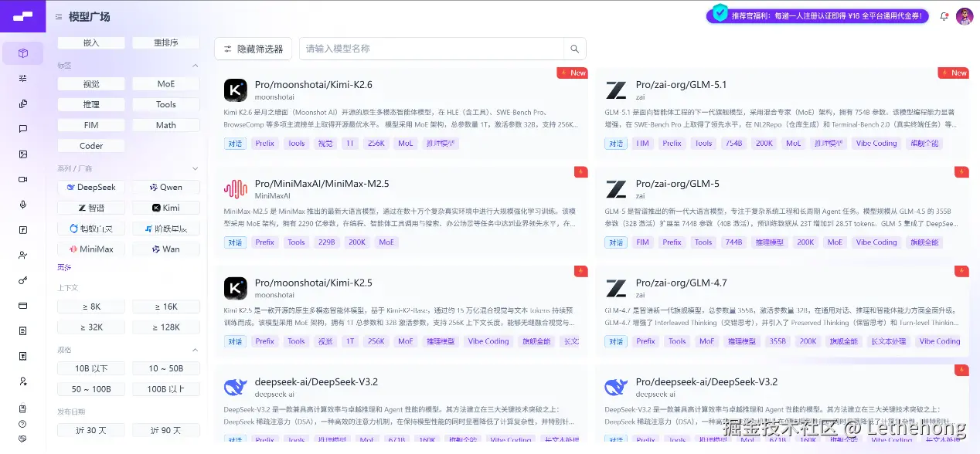Open the help question-mark icon in sidebar

pos(22,424)
